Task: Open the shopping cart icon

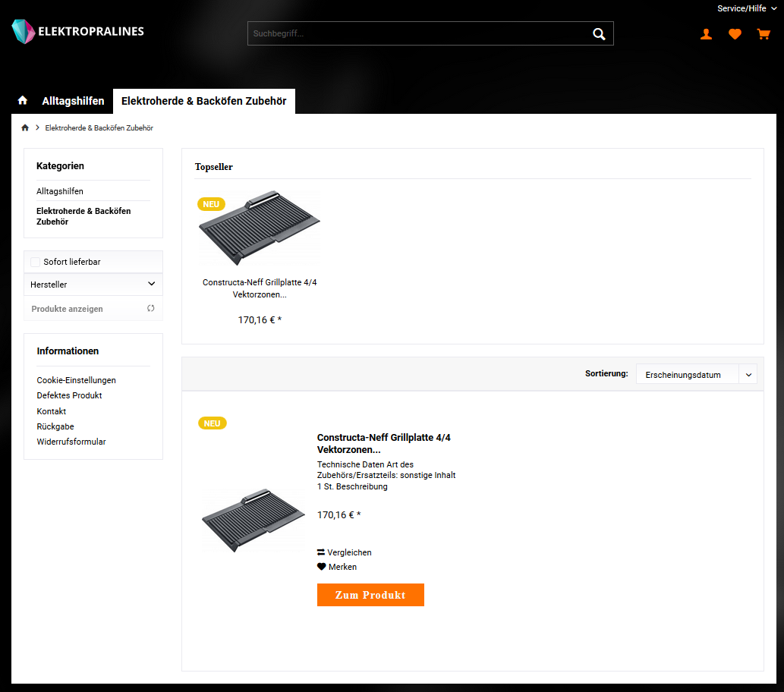Action: click(763, 34)
